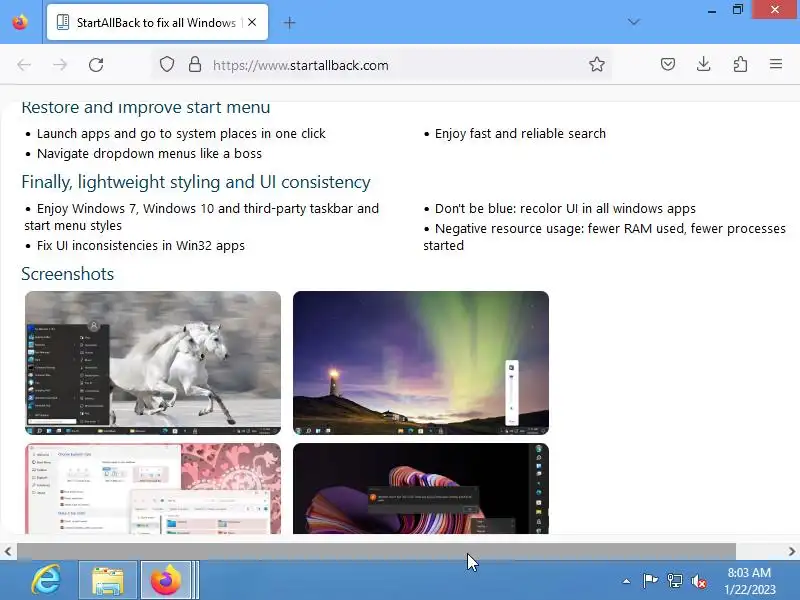Click "Restore and improve start menu" heading

point(146,108)
